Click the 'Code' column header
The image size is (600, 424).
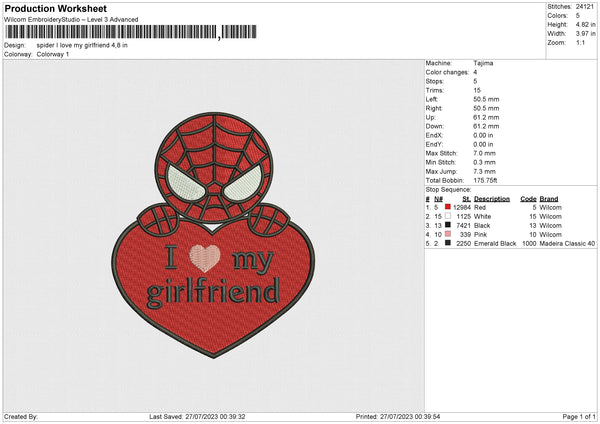pyautogui.click(x=528, y=199)
